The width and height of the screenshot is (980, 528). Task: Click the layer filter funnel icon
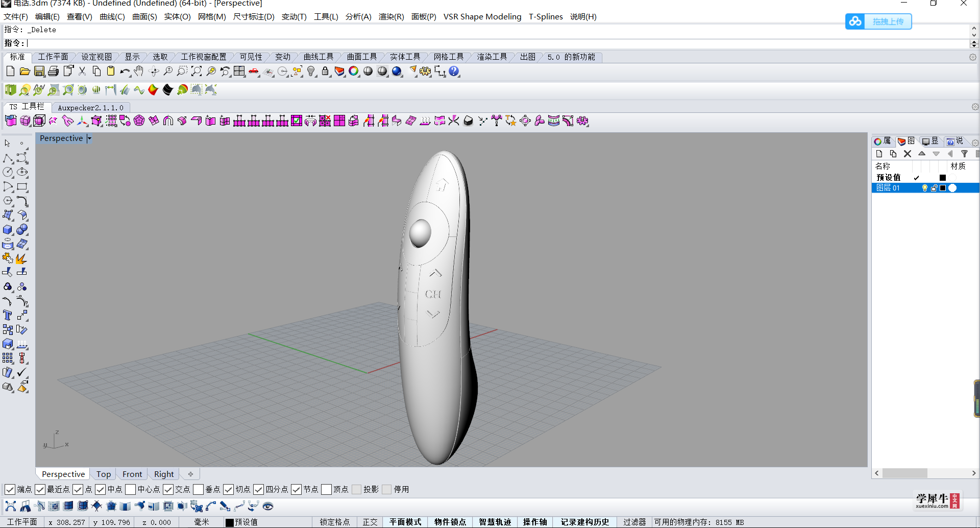click(964, 154)
